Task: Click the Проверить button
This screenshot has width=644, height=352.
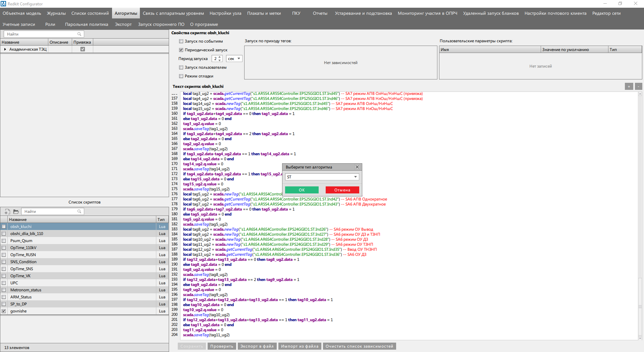Action: coord(221,346)
